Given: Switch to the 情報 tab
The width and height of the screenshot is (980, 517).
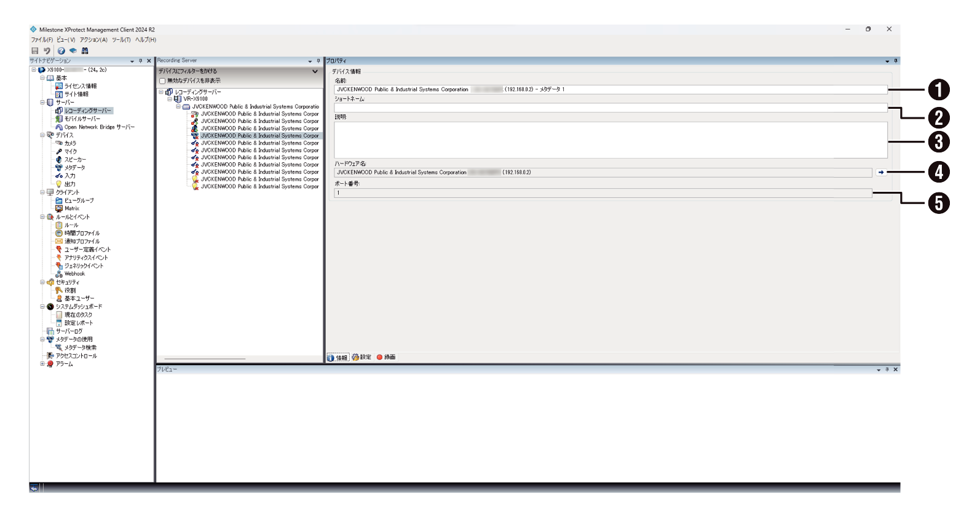Looking at the screenshot, I should 338,357.
